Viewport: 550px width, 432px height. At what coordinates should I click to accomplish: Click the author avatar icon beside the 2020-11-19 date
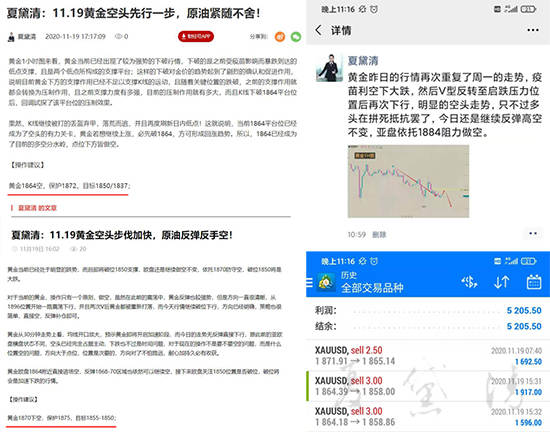pos(11,37)
